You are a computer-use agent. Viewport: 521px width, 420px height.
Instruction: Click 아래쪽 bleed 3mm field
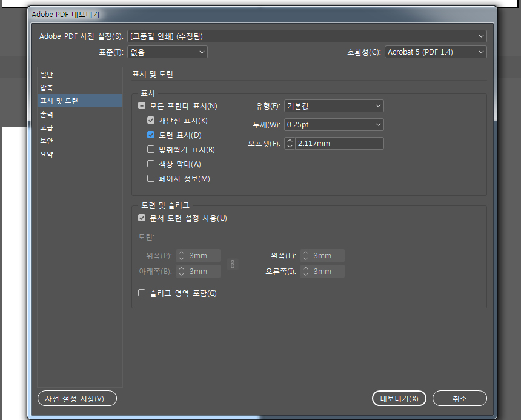click(204, 272)
